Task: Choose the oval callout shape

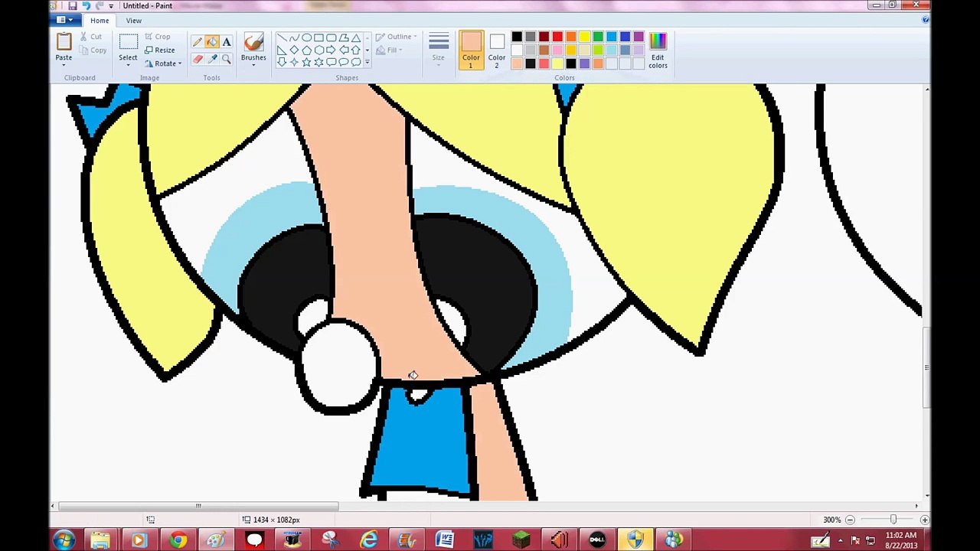Action: coord(343,62)
